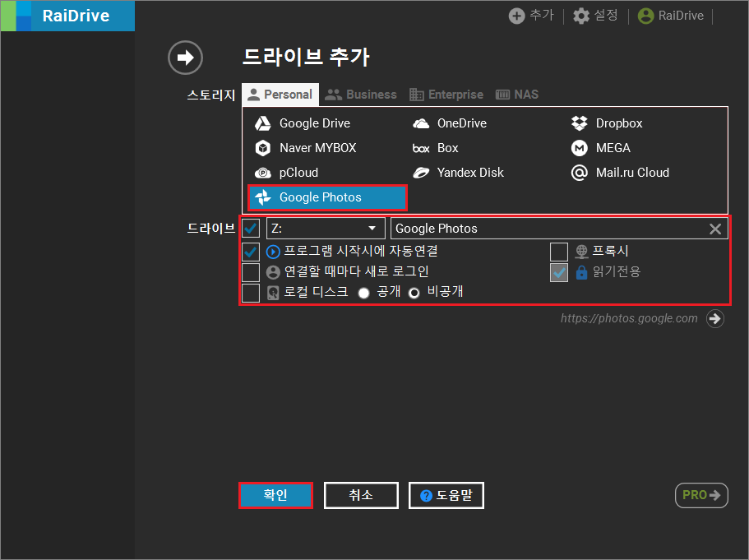The image size is (749, 560).
Task: Click the read-only blue lock icon
Action: pyautogui.click(x=581, y=272)
